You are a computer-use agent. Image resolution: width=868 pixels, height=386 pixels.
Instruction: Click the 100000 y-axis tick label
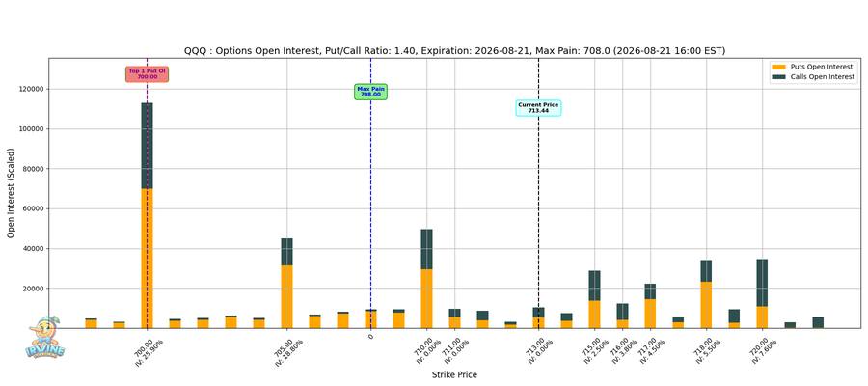(31, 129)
